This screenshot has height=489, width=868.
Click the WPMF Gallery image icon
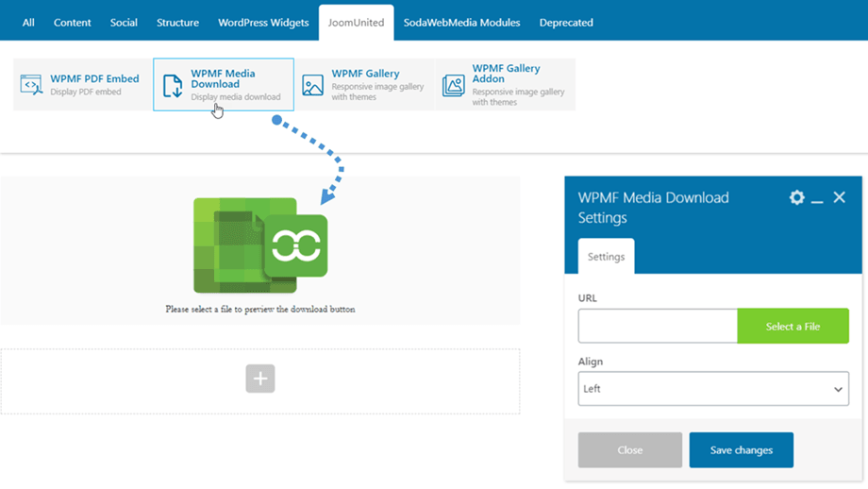312,85
